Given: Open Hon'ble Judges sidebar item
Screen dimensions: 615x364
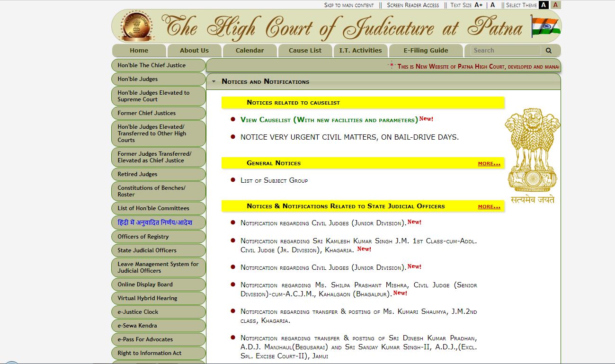Looking at the screenshot, I should [159, 79].
